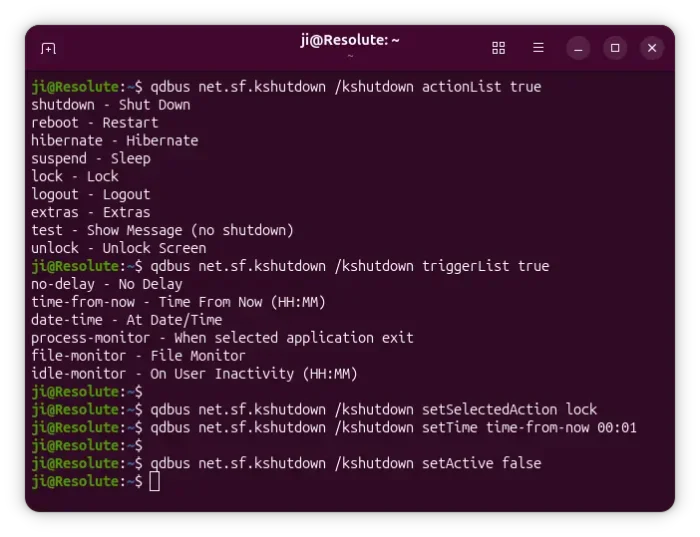Open a new terminal tab
This screenshot has height=537, width=700.
48,48
